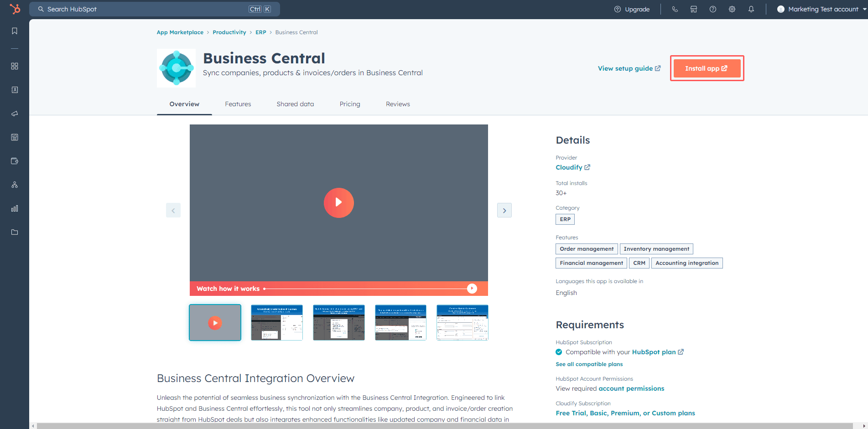Click the search magnifier icon

[41, 9]
